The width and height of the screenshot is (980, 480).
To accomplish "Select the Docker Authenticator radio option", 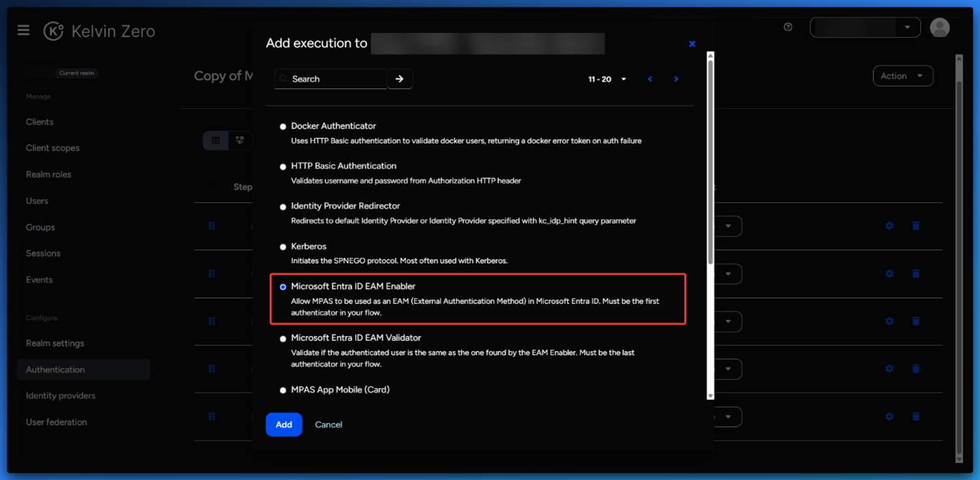I will 283,127.
